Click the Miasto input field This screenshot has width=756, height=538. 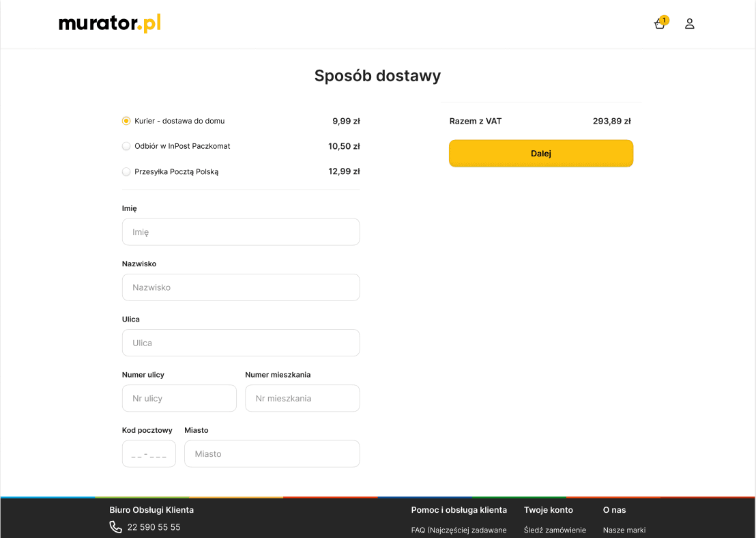272,453
